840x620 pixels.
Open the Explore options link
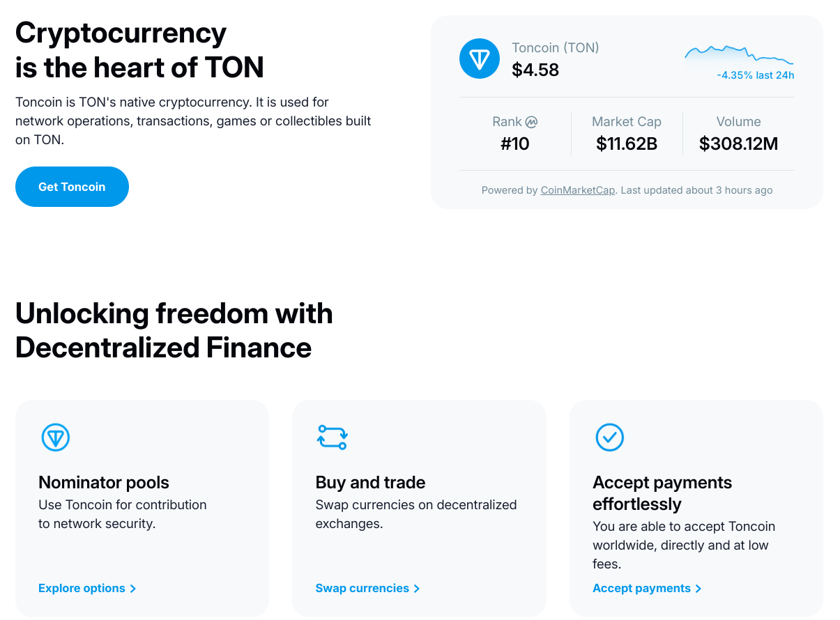82,589
